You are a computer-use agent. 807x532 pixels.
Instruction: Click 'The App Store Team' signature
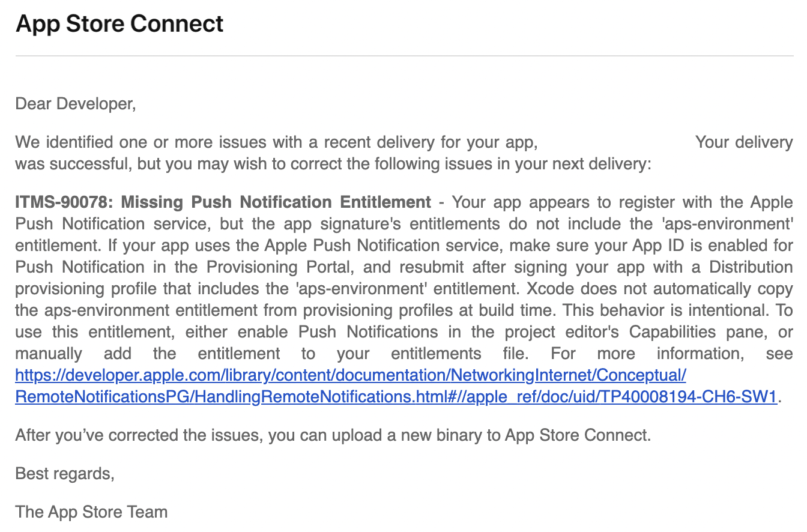(x=91, y=512)
